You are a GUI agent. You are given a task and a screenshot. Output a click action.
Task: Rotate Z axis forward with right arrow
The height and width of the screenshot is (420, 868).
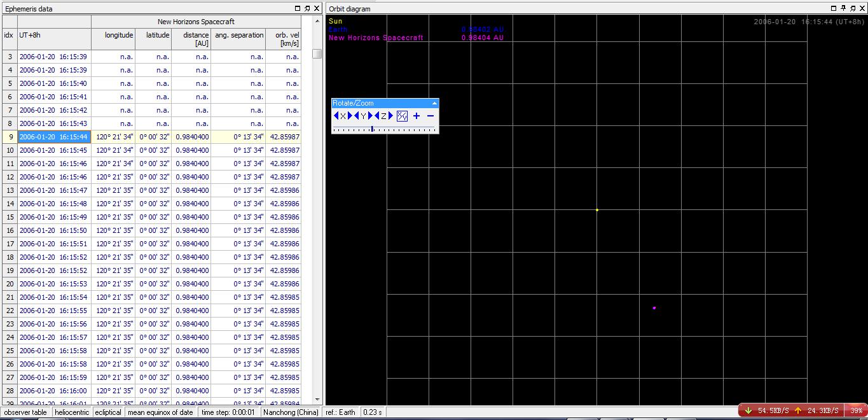coord(390,116)
